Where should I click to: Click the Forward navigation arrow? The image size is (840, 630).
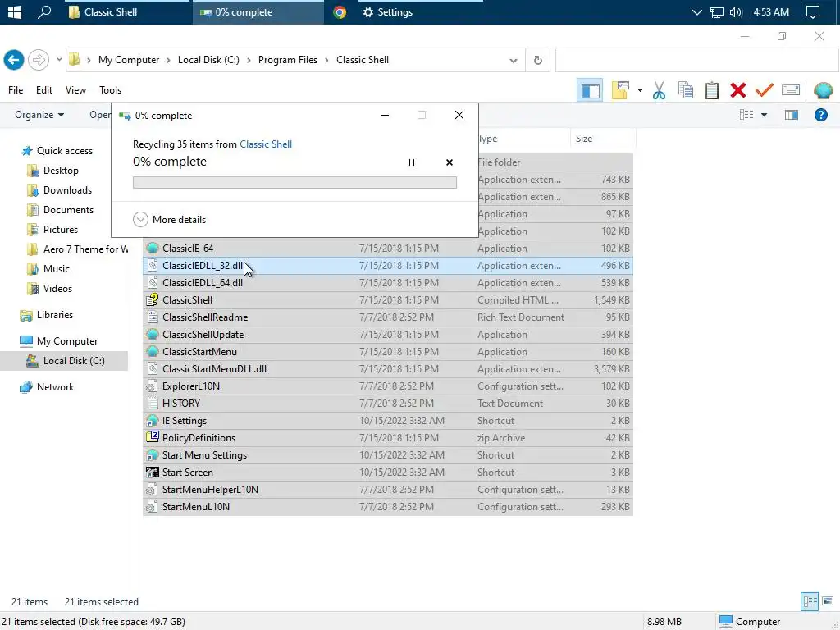(x=38, y=60)
